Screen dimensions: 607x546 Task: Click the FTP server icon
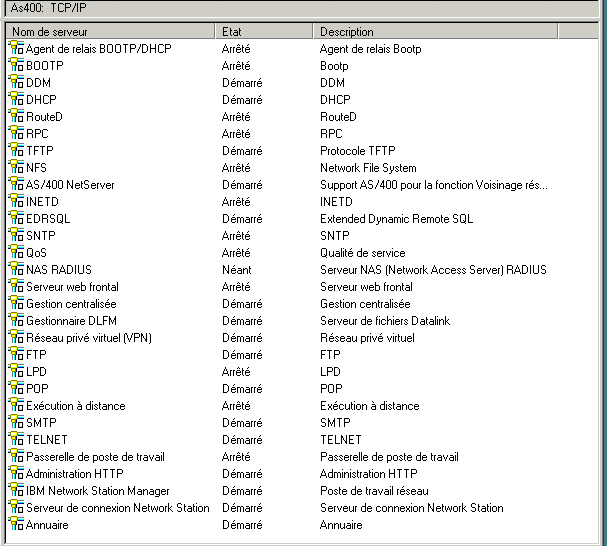tap(16, 355)
